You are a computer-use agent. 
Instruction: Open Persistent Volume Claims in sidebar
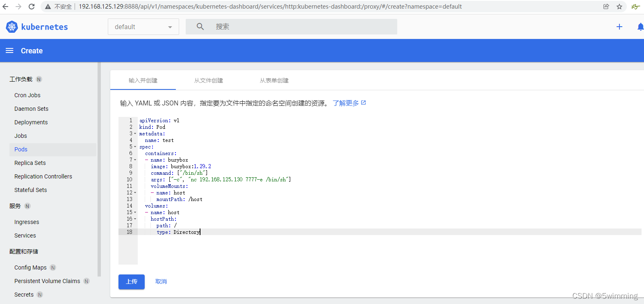pos(48,281)
